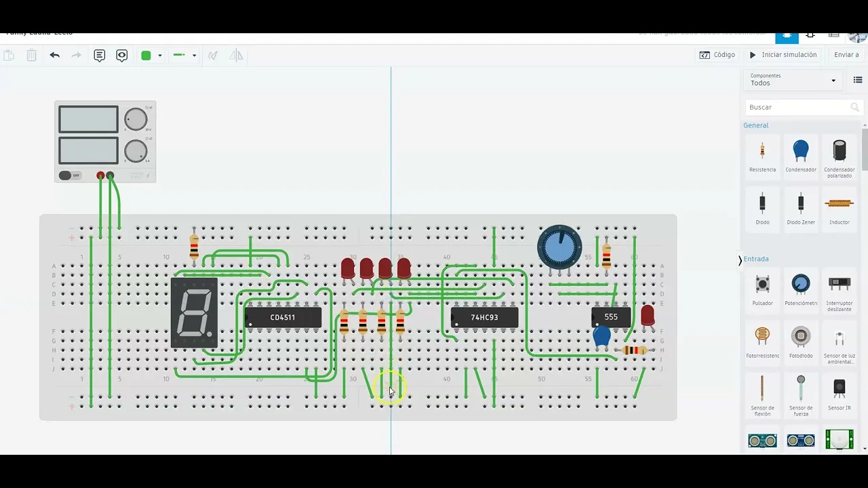This screenshot has width=868, height=488.
Task: Click the power supply voltage knob
Action: click(x=136, y=119)
